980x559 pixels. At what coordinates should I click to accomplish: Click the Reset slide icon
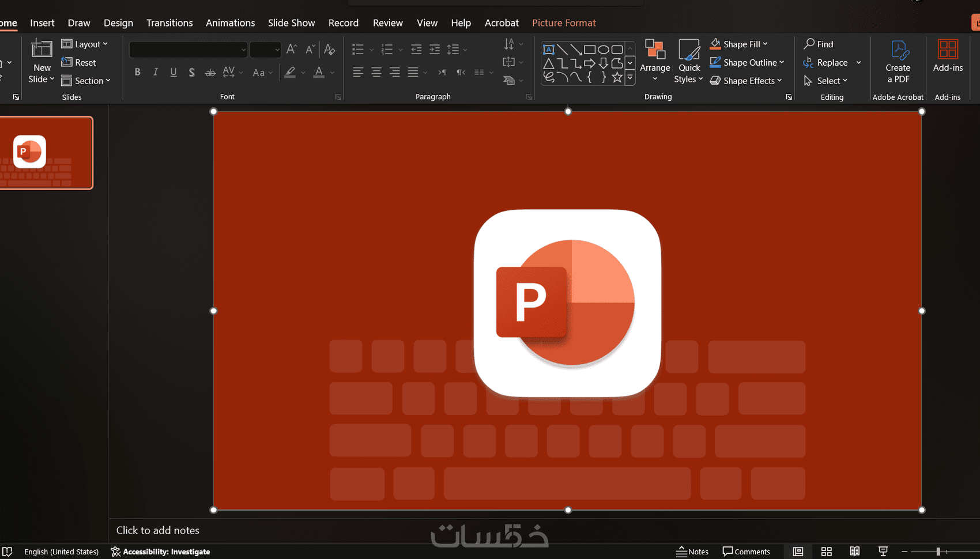point(67,62)
